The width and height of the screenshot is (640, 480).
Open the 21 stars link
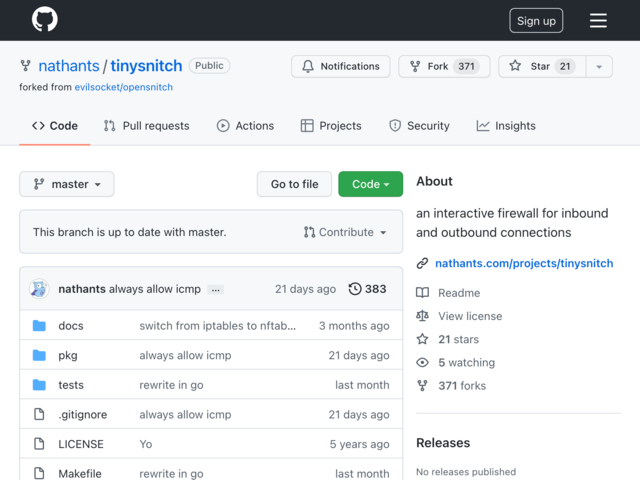[459, 340]
